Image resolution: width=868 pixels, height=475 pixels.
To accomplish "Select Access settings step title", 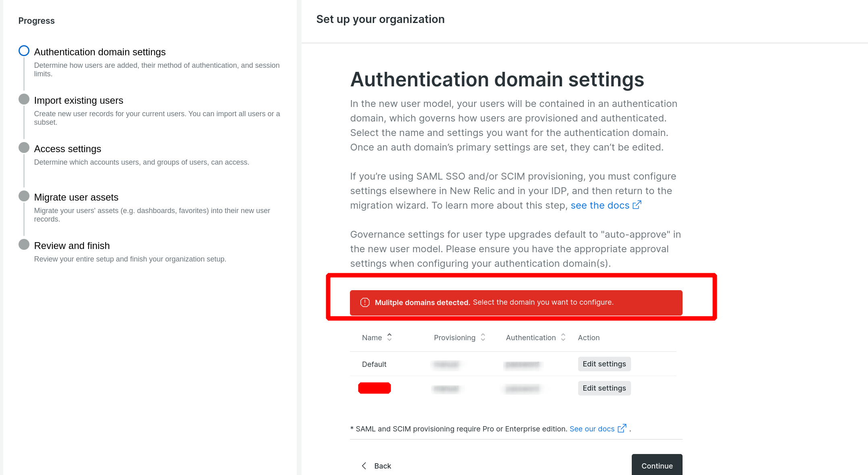I will point(67,149).
